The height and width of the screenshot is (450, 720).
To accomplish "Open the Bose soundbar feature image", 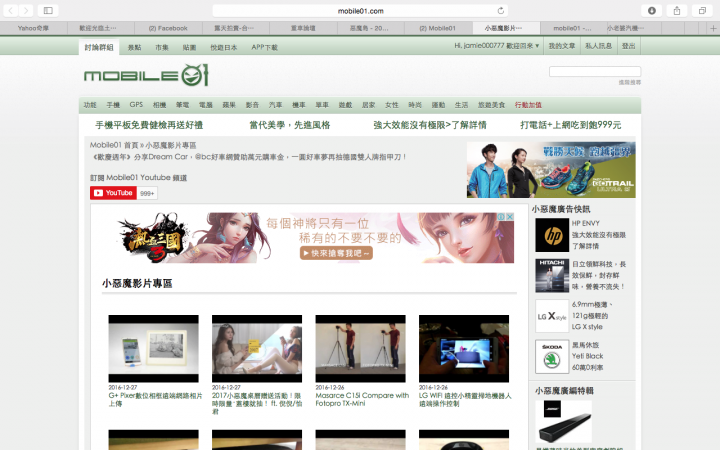I will 563,422.
